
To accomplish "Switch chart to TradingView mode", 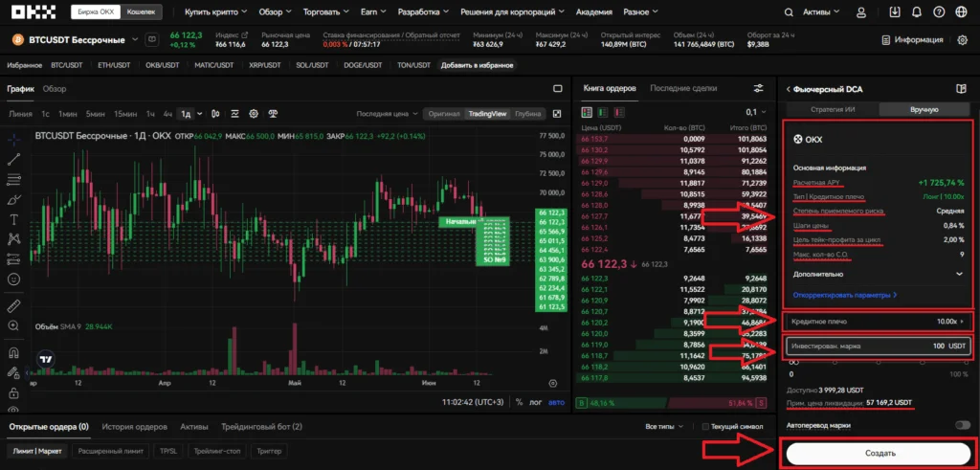I will point(489,114).
